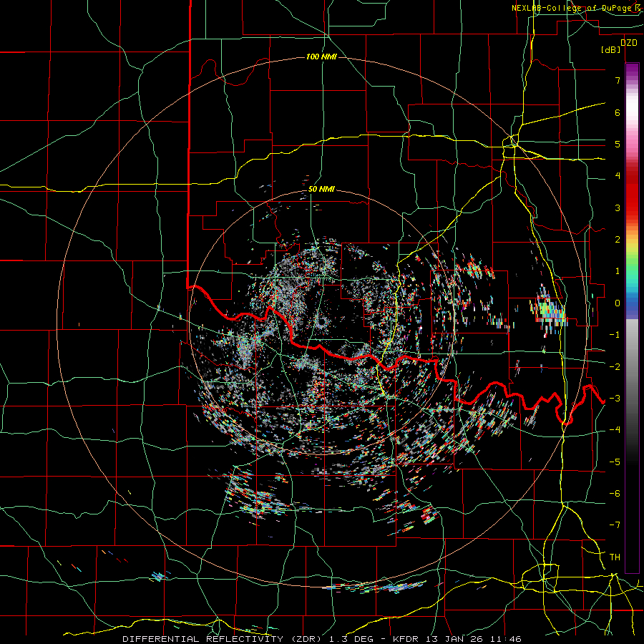Click the 1 value on the color scale
The height and width of the screenshot is (644, 644).
click(x=618, y=271)
